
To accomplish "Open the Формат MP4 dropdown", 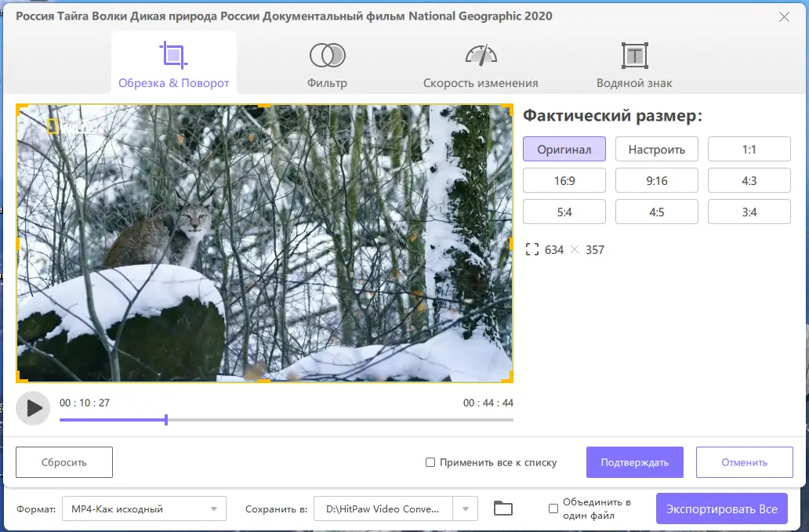I will point(144,508).
